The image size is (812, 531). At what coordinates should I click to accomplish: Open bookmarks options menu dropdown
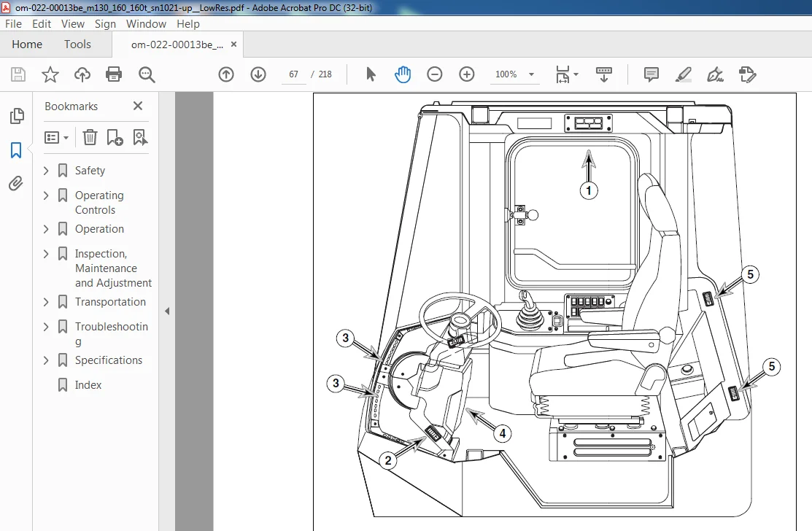point(56,137)
